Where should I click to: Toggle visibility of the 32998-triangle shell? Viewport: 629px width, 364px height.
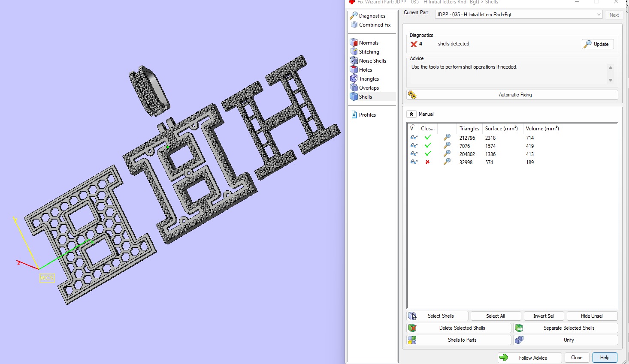[414, 162]
